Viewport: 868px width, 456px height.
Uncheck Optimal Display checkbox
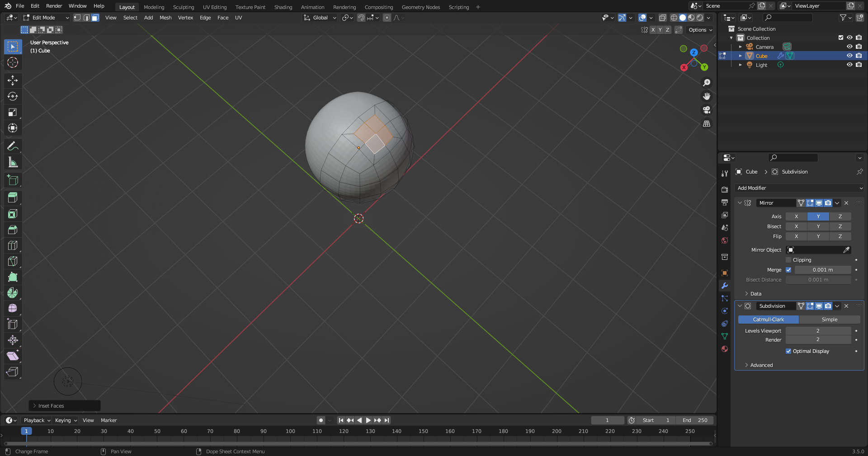788,351
